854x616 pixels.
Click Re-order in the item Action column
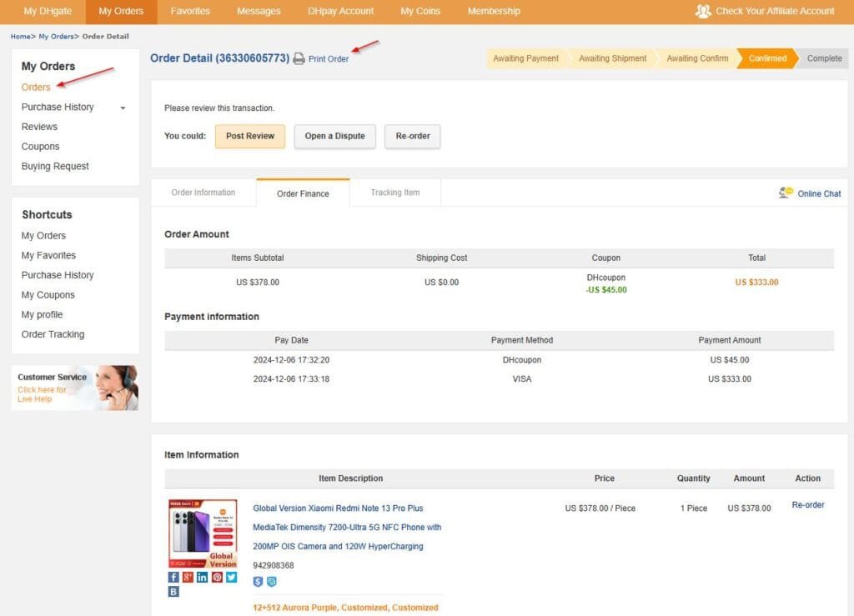click(x=807, y=505)
